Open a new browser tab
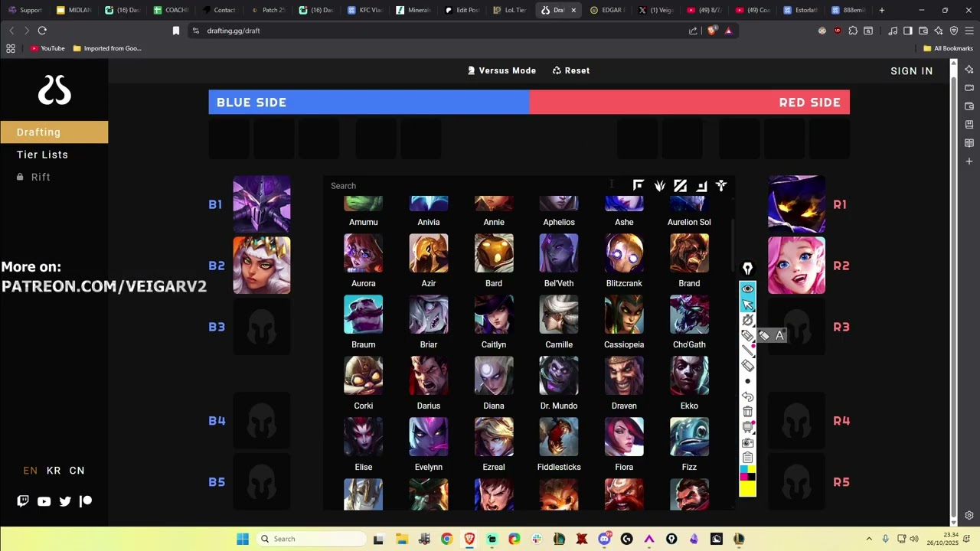Image resolution: width=980 pixels, height=551 pixels. [882, 10]
